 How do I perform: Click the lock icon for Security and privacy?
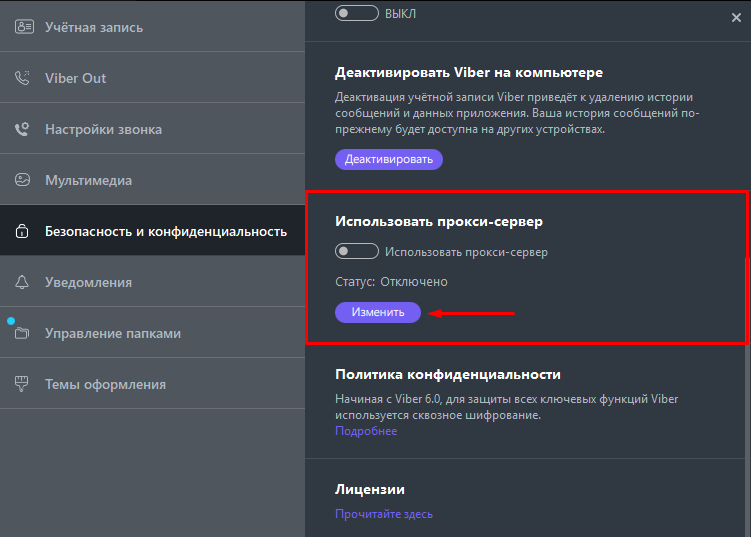pos(22,231)
